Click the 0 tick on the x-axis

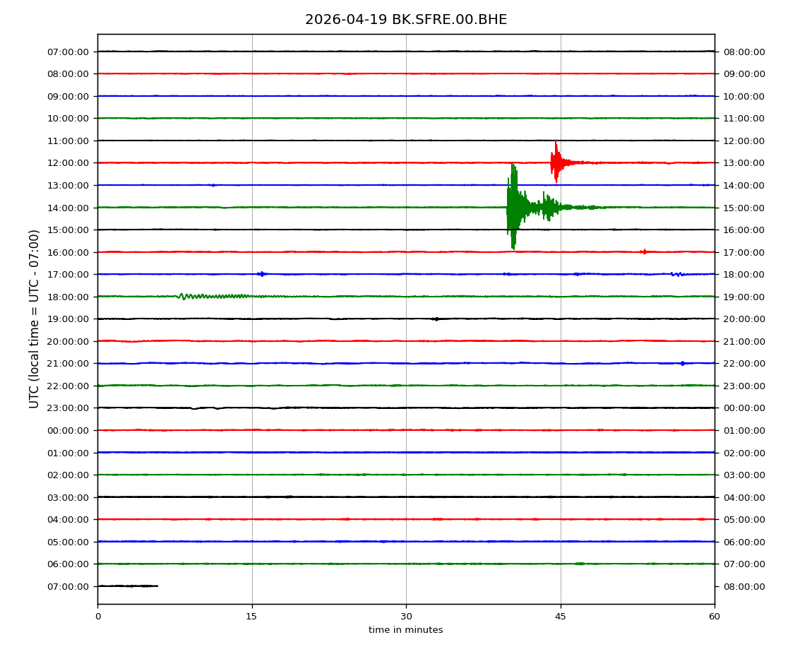tap(97, 617)
